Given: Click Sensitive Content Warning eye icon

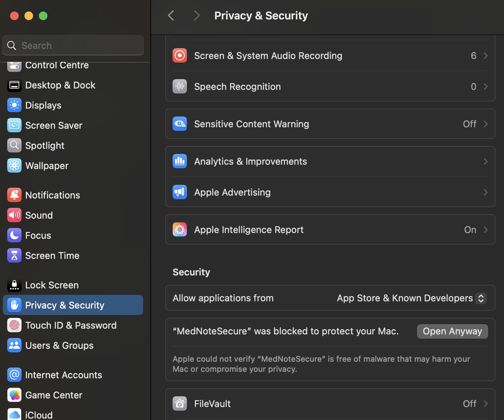Looking at the screenshot, I should pos(180,124).
